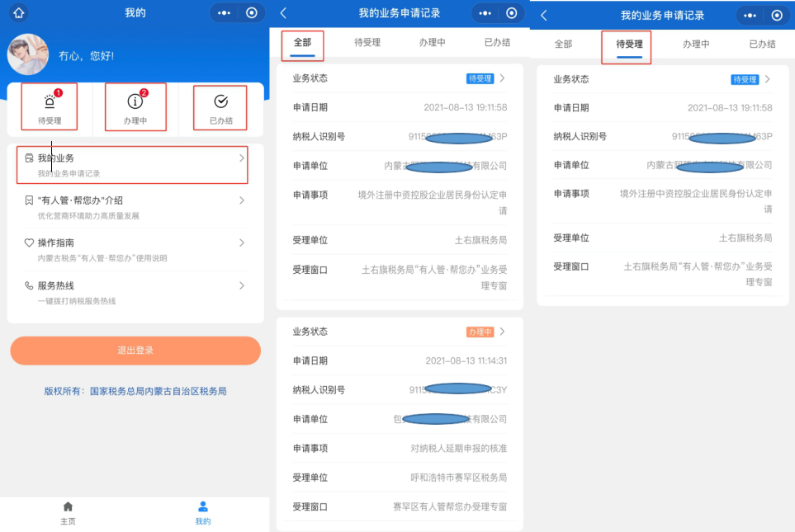Click 土右旗税务局 in right screen
795x532 pixels.
tap(745, 238)
